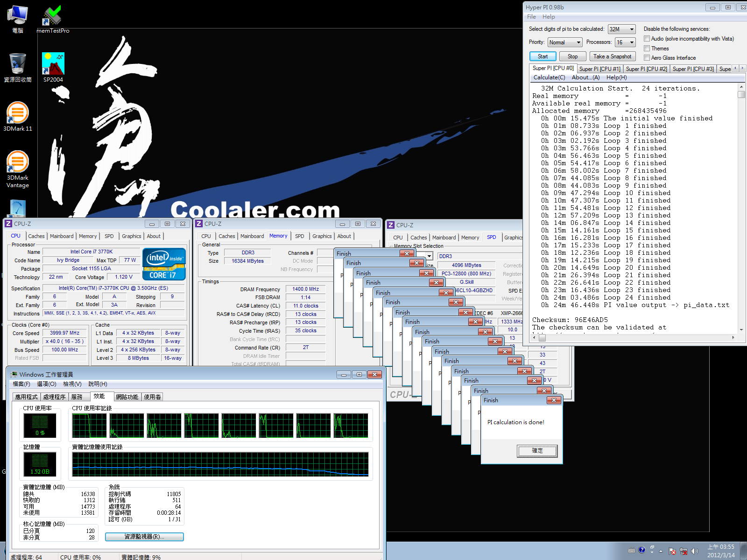Viewport: 747px width, 560px height.
Task: Open the Hyper PI File menu
Action: pyautogui.click(x=531, y=17)
